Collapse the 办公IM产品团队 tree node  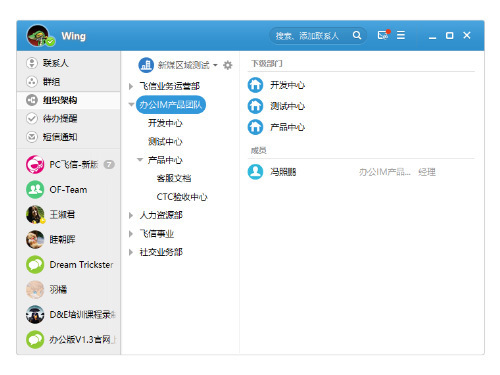[131, 105]
